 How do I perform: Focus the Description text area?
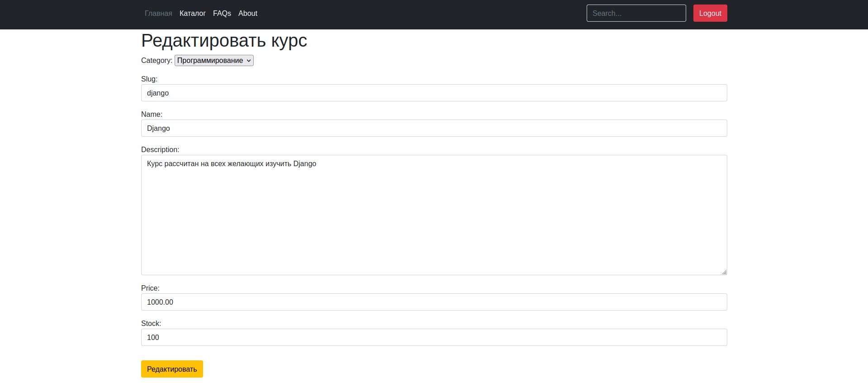click(x=434, y=215)
